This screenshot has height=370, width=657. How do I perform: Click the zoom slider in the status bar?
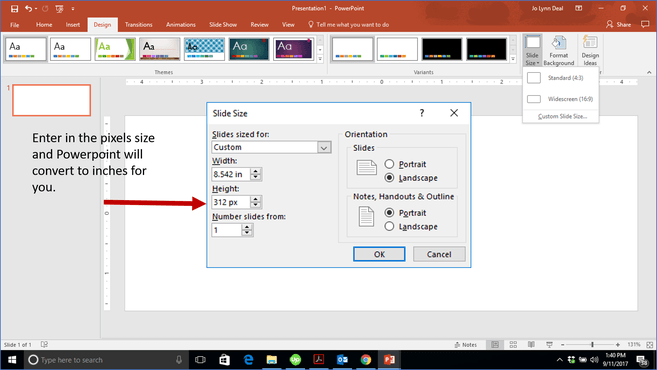point(590,345)
